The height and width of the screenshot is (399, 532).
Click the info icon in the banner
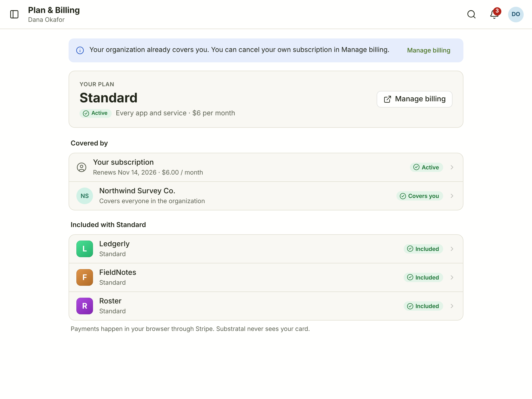click(x=80, y=50)
